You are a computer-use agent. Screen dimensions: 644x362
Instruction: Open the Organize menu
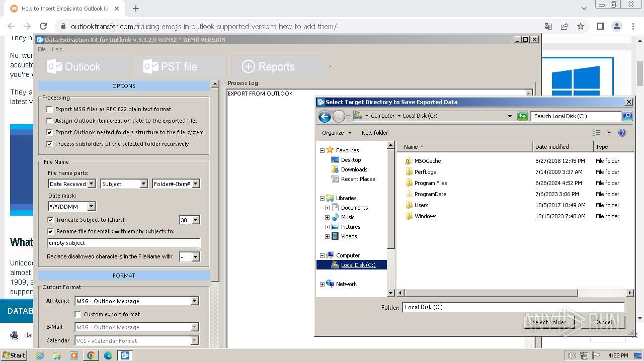337,133
